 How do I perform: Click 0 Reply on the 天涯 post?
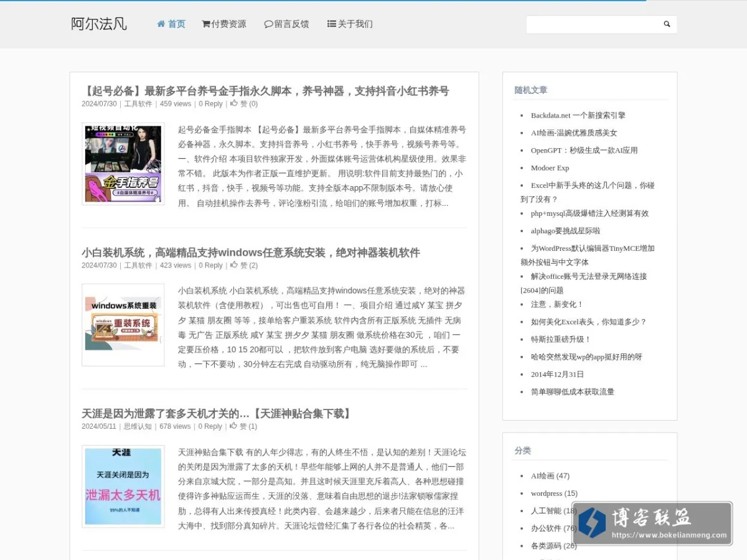click(210, 426)
